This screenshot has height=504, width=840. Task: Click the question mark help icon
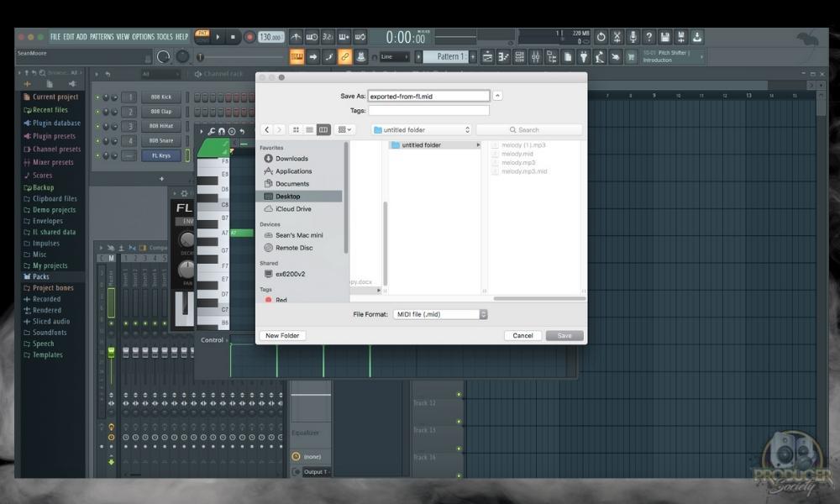[x=648, y=37]
